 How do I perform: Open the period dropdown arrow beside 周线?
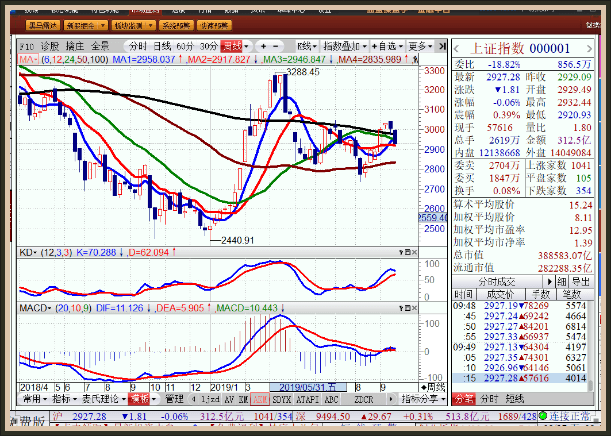coord(246,47)
